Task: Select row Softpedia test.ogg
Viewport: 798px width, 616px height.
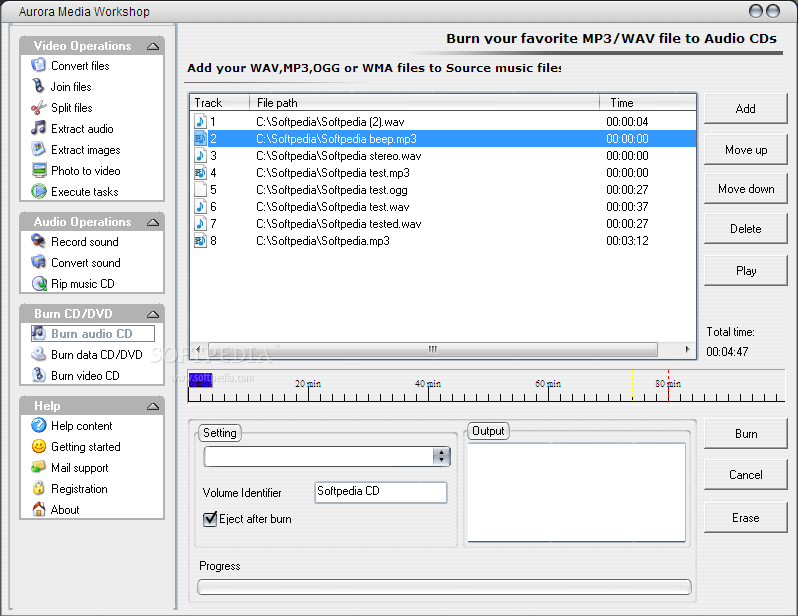Action: pyautogui.click(x=443, y=190)
